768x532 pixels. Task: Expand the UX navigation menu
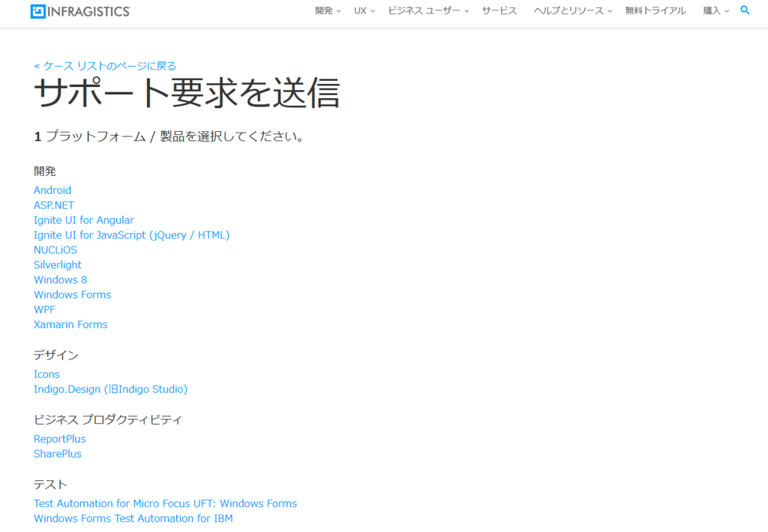364,10
